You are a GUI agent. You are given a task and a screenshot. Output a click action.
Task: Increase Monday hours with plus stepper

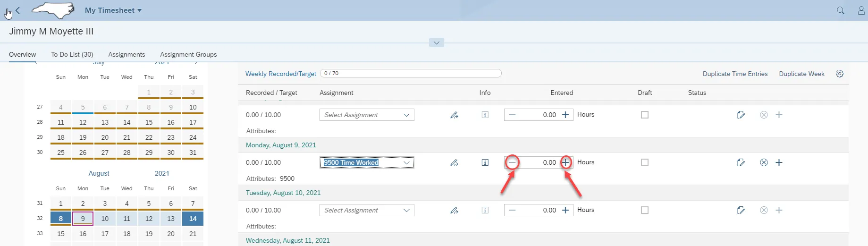[565, 162]
